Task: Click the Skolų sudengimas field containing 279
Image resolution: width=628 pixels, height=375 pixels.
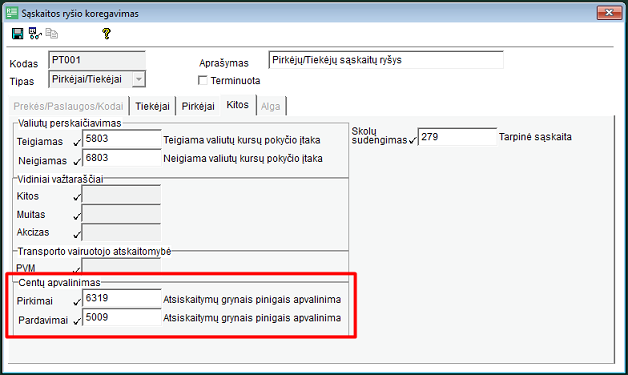Action: pyautogui.click(x=457, y=137)
